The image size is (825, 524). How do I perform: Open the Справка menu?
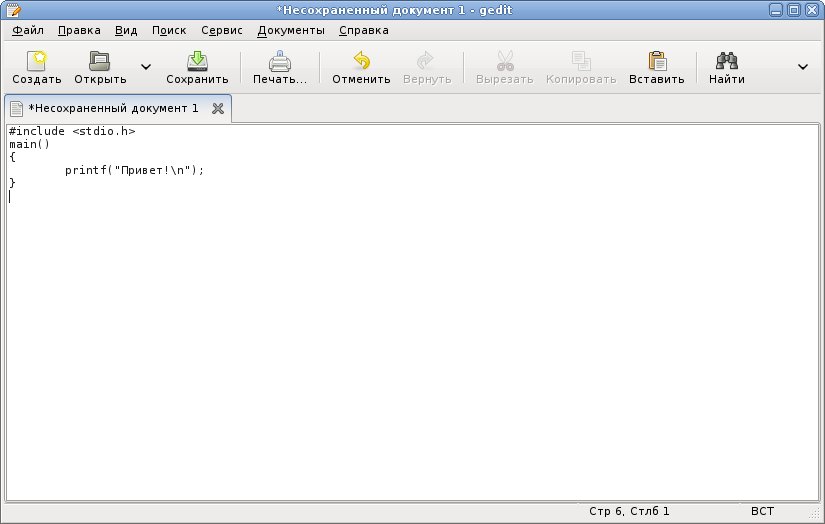[364, 31]
